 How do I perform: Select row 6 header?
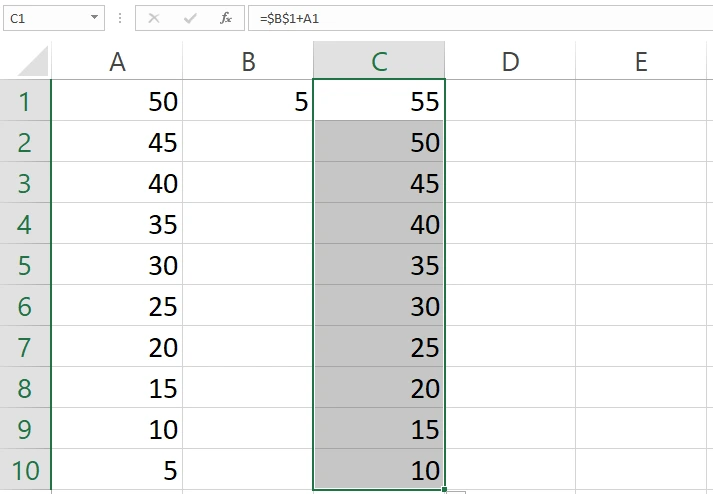(25, 305)
